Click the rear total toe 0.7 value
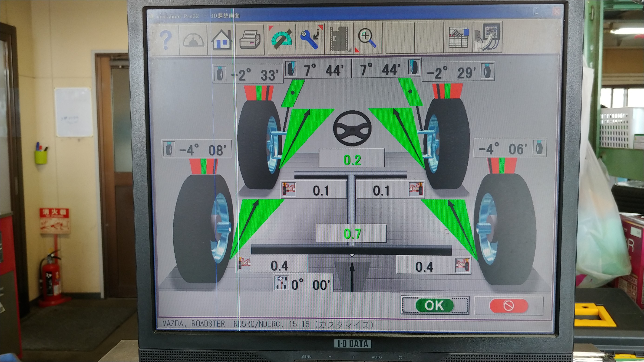Screen dimensions: 644x362 pyautogui.click(x=352, y=234)
